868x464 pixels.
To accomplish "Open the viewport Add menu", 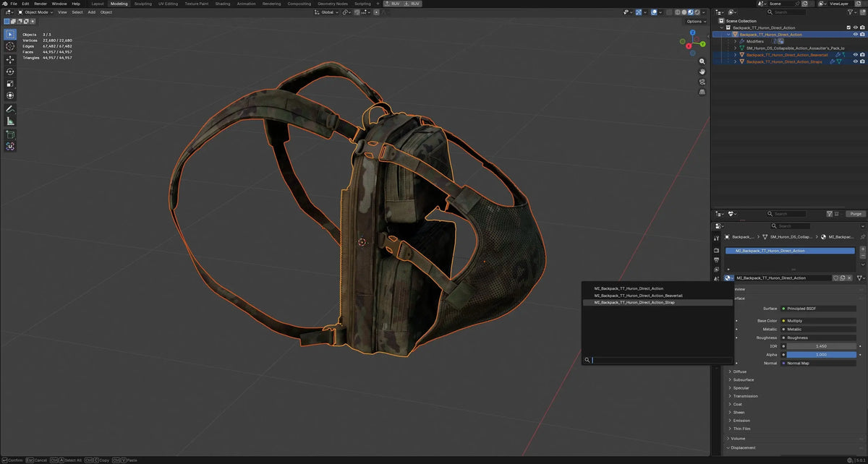I will point(91,12).
